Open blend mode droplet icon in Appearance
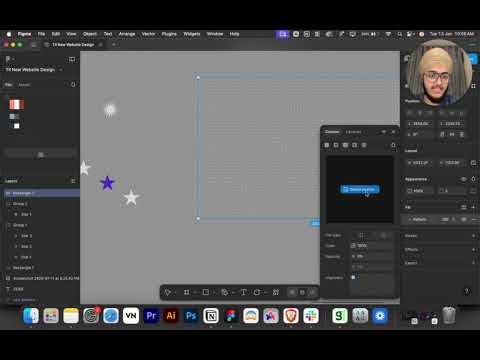This screenshot has width=480, height=360. 473,179
